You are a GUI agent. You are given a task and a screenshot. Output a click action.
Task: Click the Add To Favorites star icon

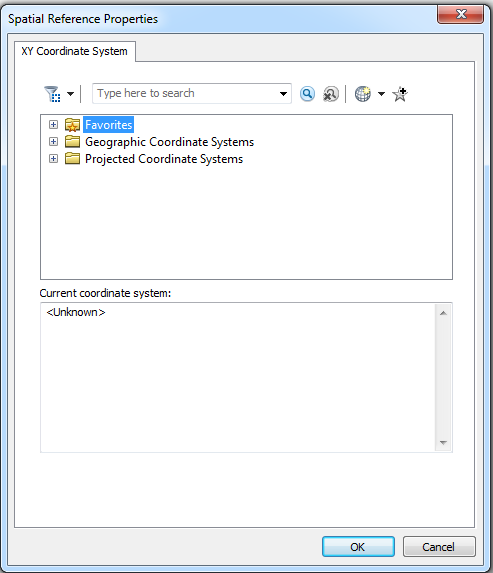click(x=400, y=94)
